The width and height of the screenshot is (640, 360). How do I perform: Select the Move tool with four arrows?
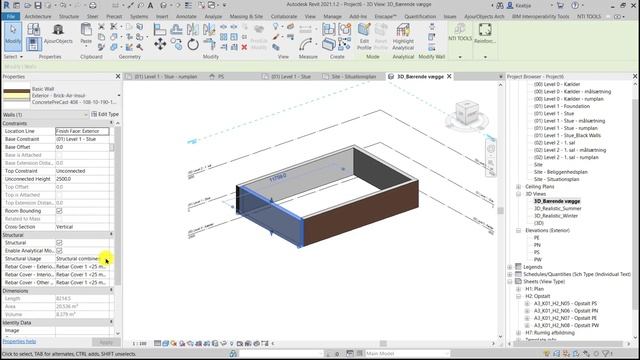[x=160, y=44]
